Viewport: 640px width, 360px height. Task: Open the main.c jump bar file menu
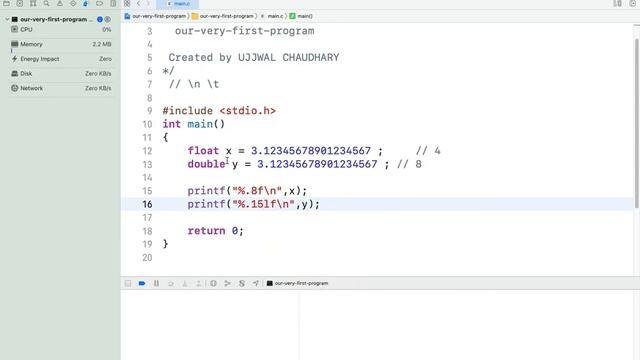tap(272, 16)
